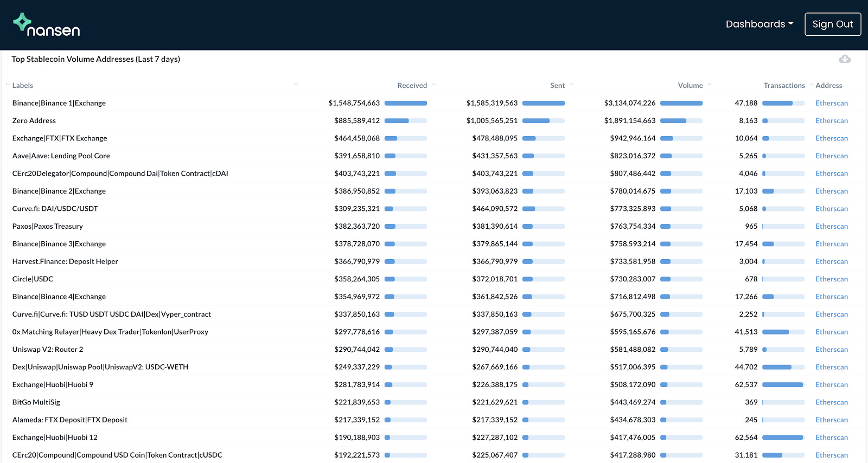Open Etherscan link for Circle|USDC

(832, 279)
